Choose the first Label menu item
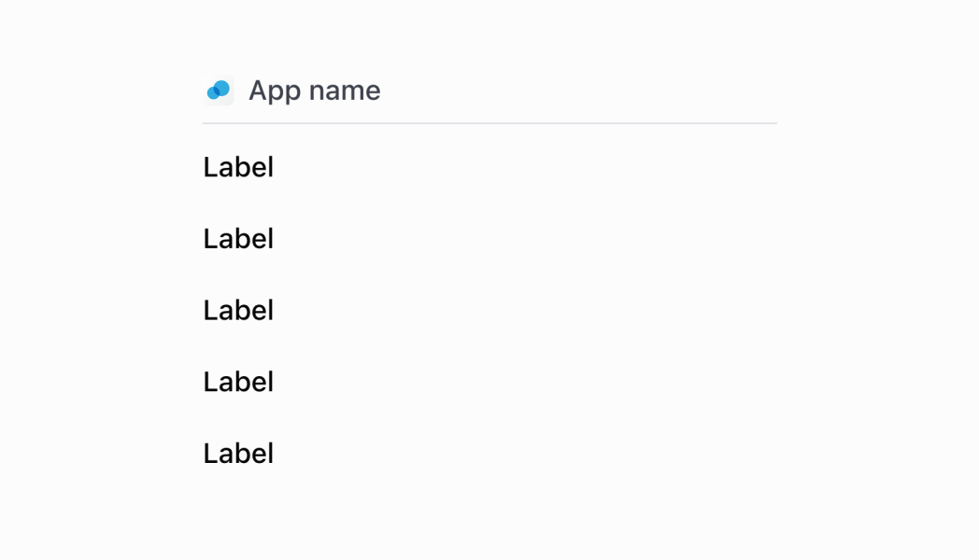Viewport: 979px width, 560px height. click(238, 167)
